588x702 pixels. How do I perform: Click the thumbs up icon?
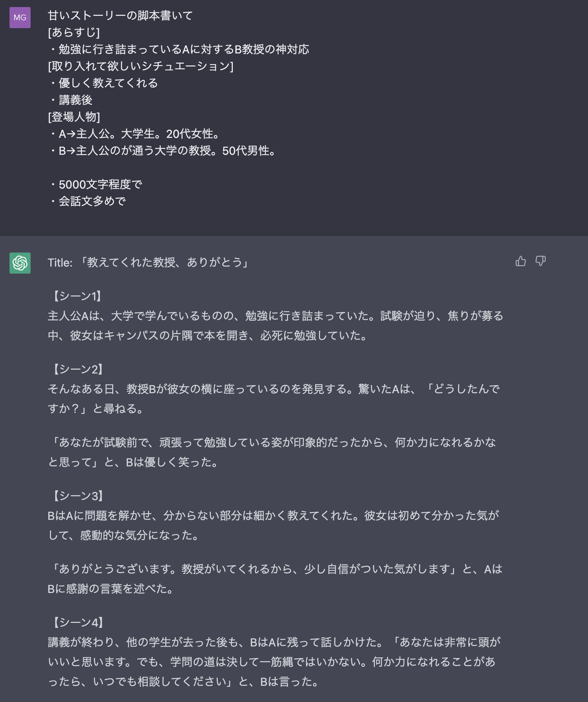click(520, 261)
